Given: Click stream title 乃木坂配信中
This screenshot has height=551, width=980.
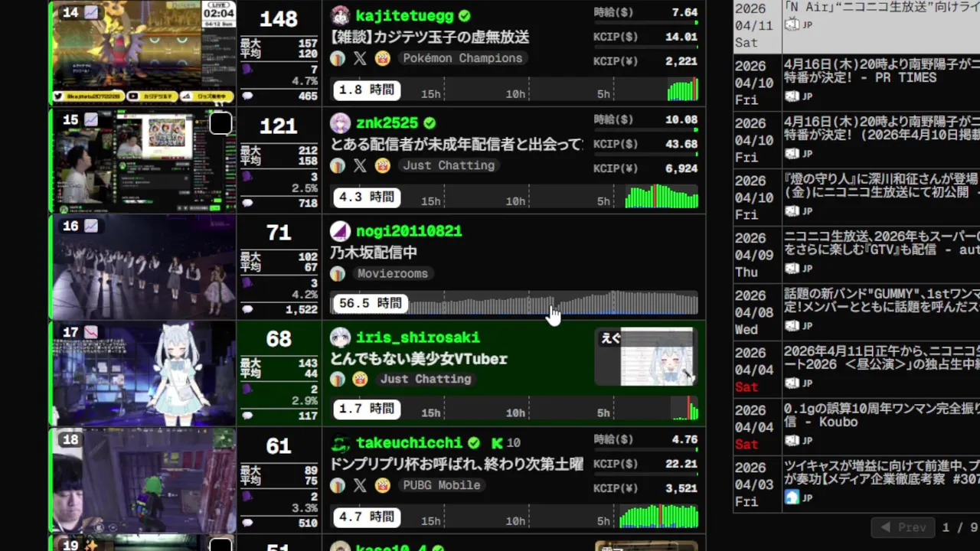Looking at the screenshot, I should 374,252.
